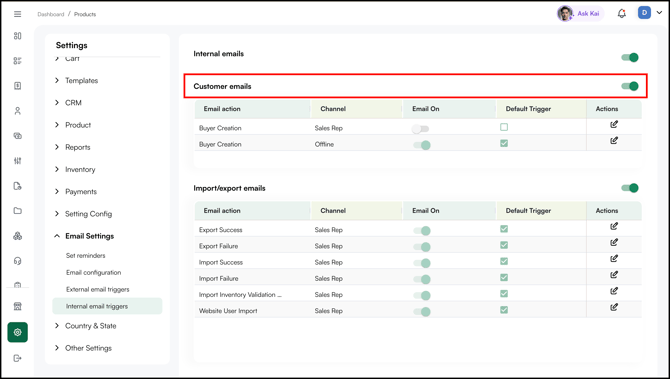Click the green settings gear icon
This screenshot has height=379, width=670.
(x=18, y=332)
